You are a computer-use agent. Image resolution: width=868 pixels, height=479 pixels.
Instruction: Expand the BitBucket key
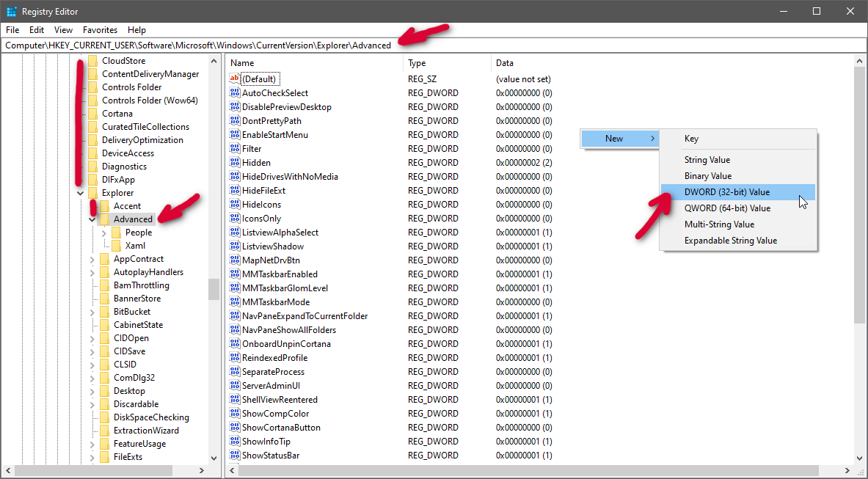[92, 312]
